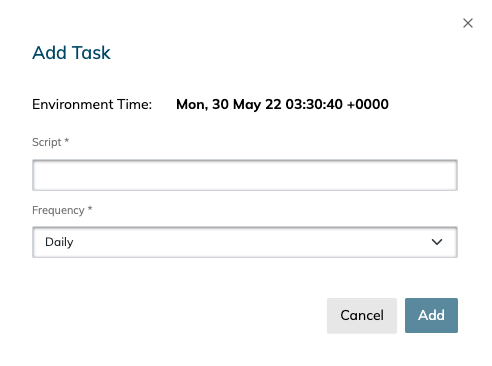
Task: Close the Add Task dialog with X
Action: click(x=468, y=23)
